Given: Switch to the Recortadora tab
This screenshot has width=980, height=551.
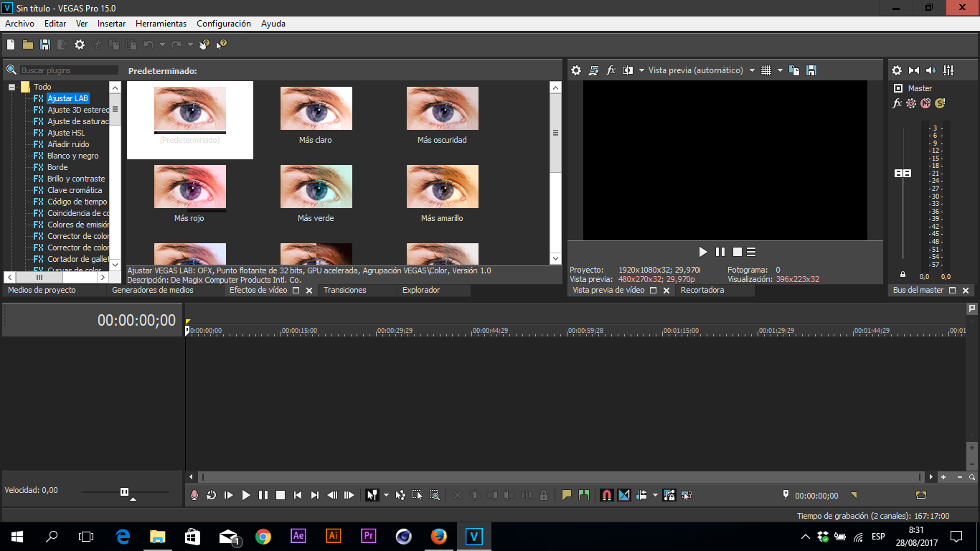Looking at the screenshot, I should (702, 290).
